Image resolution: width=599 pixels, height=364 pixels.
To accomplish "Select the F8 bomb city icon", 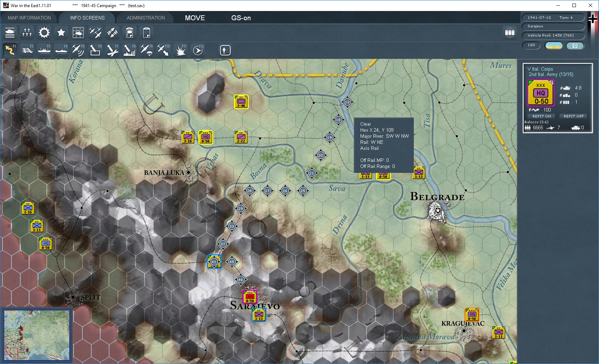I will click(x=129, y=50).
